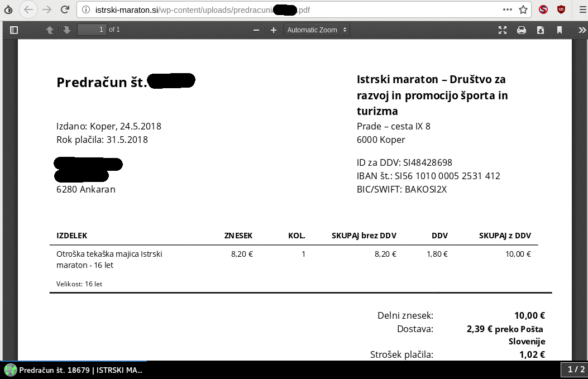The height and width of the screenshot is (379, 588).
Task: Click the flame icon at window top-left
Action: pyautogui.click(x=8, y=9)
